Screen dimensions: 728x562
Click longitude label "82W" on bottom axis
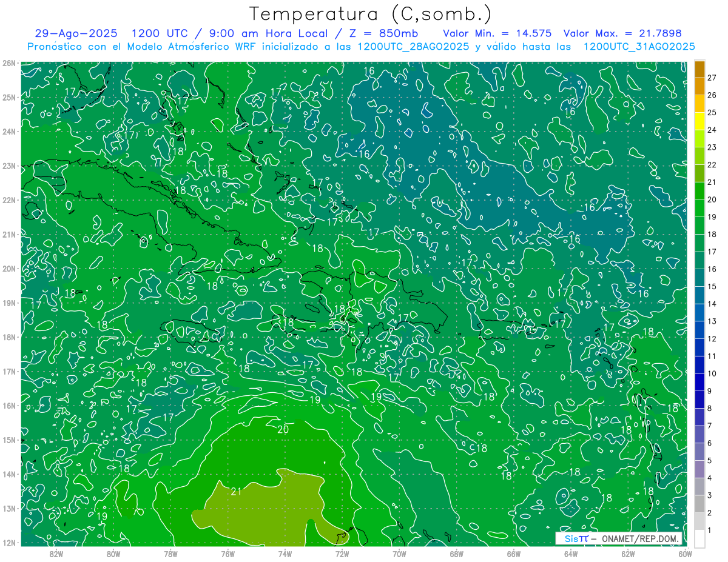[56, 554]
